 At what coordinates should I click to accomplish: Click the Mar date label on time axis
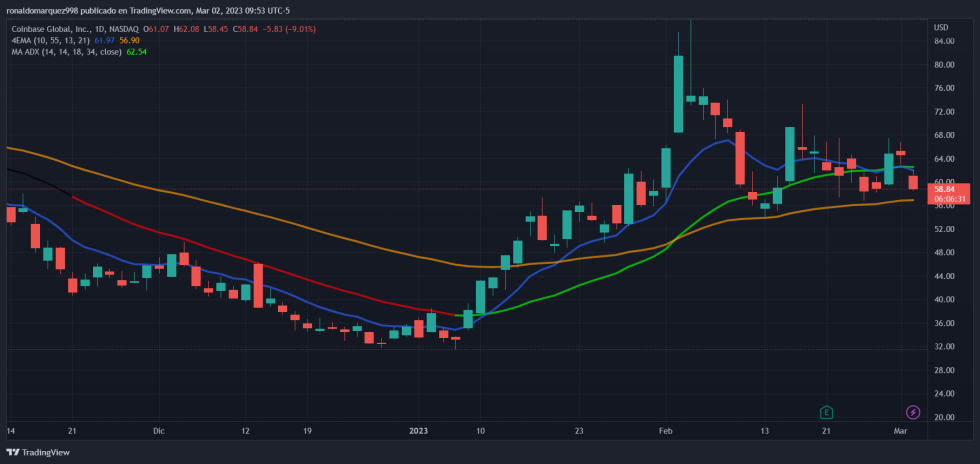tap(901, 431)
